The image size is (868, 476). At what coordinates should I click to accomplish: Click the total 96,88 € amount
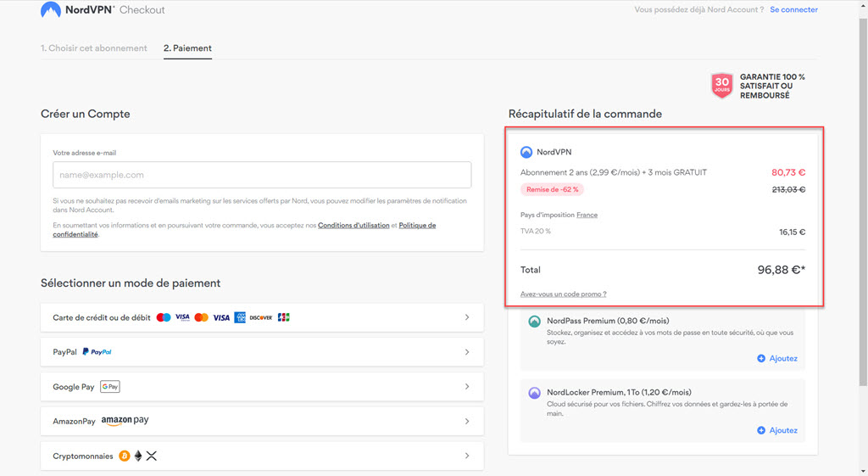[781, 270]
